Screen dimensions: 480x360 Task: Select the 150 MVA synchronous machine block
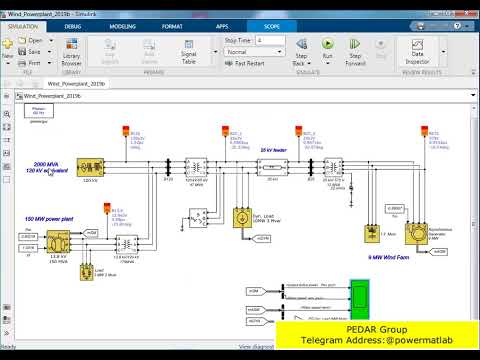[58, 242]
